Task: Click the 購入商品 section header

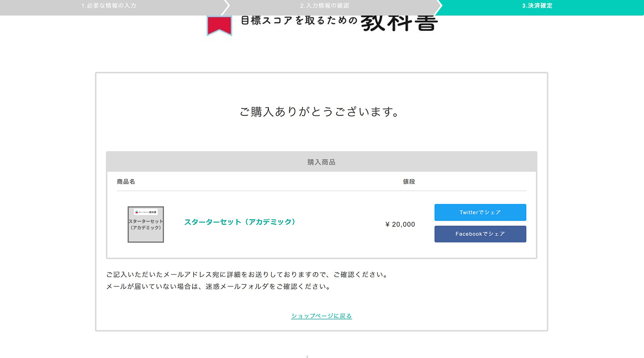Action: tap(321, 162)
